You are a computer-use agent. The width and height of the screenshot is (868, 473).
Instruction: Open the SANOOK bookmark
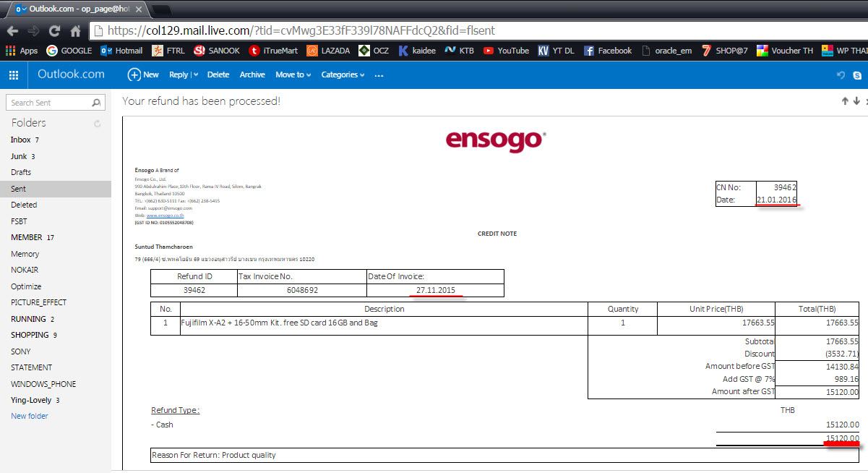click(217, 51)
